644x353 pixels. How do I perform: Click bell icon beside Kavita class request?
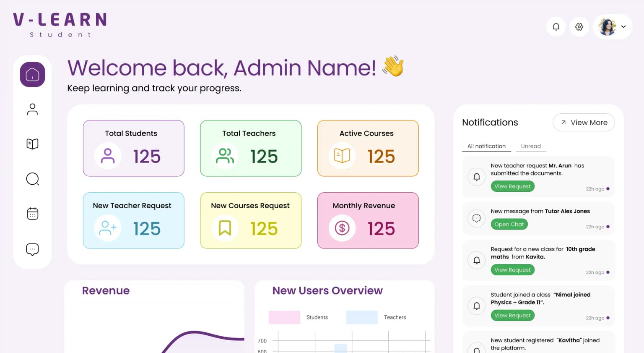(477, 260)
